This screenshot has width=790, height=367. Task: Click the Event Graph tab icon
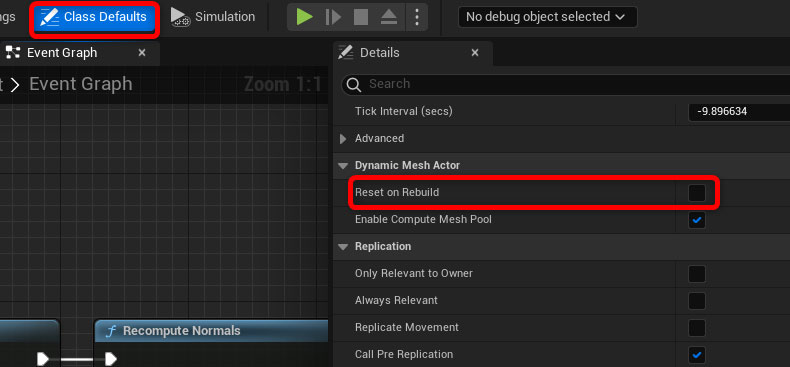(13, 52)
